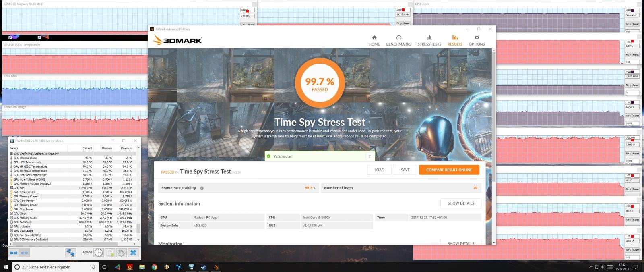Select GPU Hot Spot Temperature row
The image size is (644, 272).
click(x=73, y=175)
